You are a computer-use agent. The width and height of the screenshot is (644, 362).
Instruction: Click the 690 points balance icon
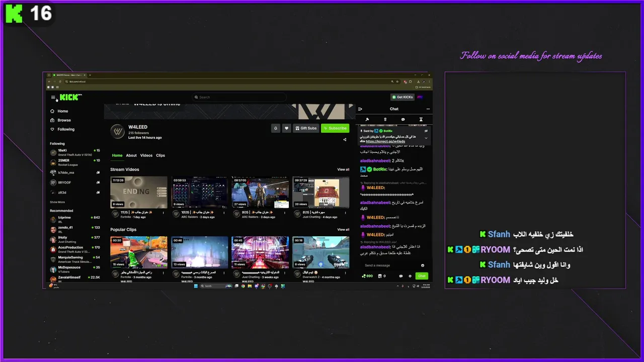point(367,276)
